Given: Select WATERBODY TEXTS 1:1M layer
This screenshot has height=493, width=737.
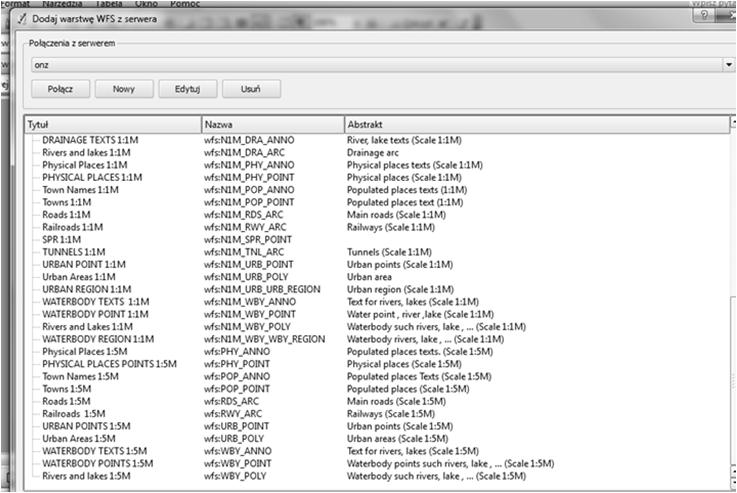Looking at the screenshot, I should (x=96, y=302).
